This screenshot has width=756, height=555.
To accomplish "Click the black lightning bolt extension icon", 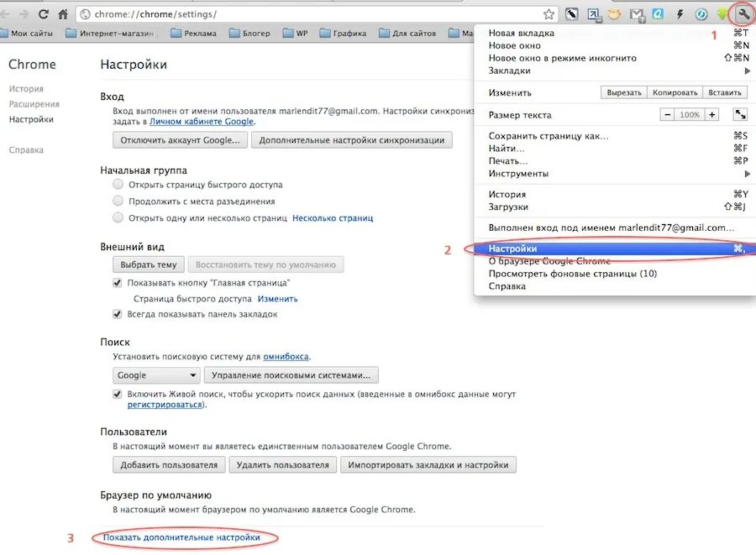I will point(680,14).
